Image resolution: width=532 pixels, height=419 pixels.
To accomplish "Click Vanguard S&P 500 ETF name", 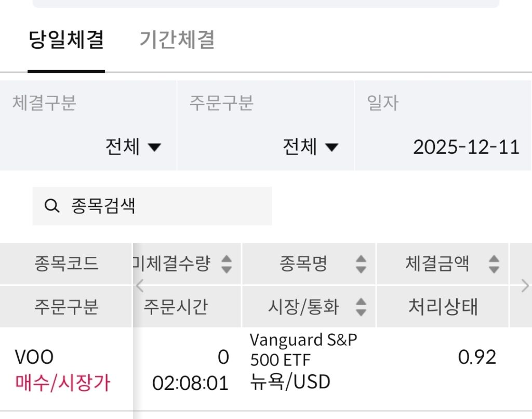I will click(303, 349).
